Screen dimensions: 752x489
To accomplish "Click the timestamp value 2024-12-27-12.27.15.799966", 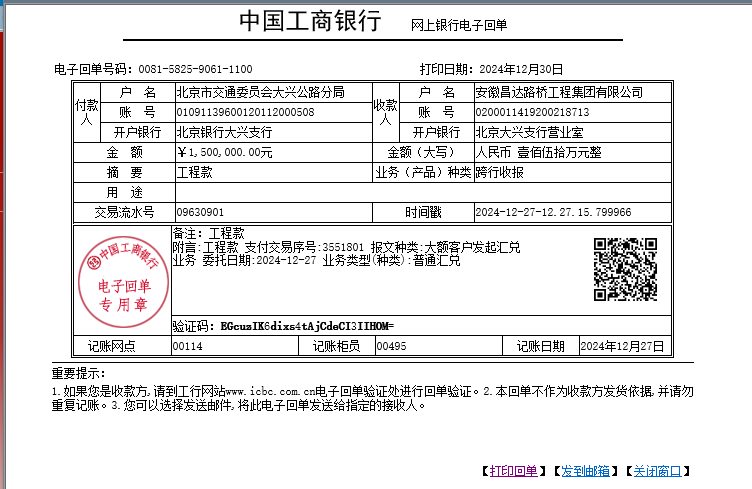I will tap(553, 212).
